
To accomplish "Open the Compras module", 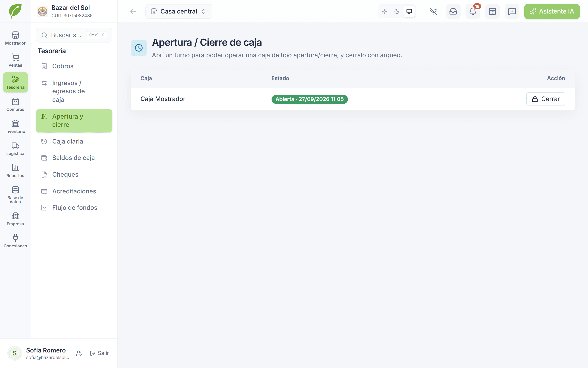I will tap(15, 104).
